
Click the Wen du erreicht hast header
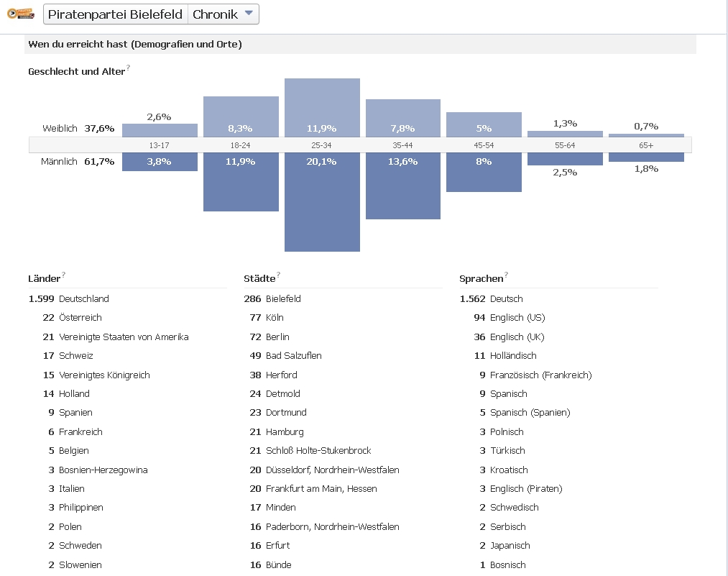(x=135, y=45)
